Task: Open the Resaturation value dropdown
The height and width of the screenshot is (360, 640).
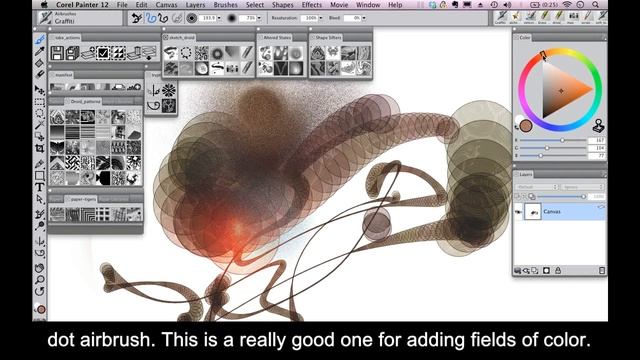Action: click(x=320, y=18)
